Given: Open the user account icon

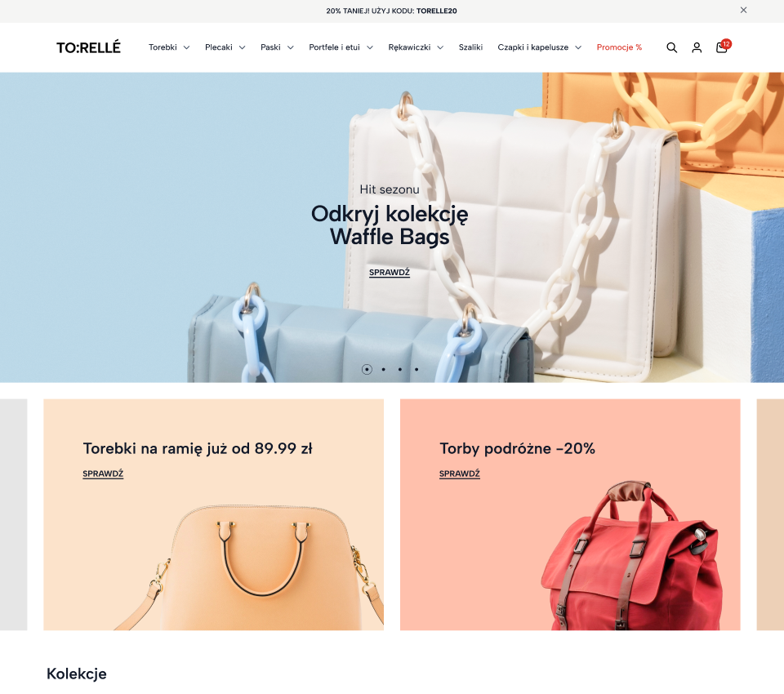Looking at the screenshot, I should click(x=697, y=47).
